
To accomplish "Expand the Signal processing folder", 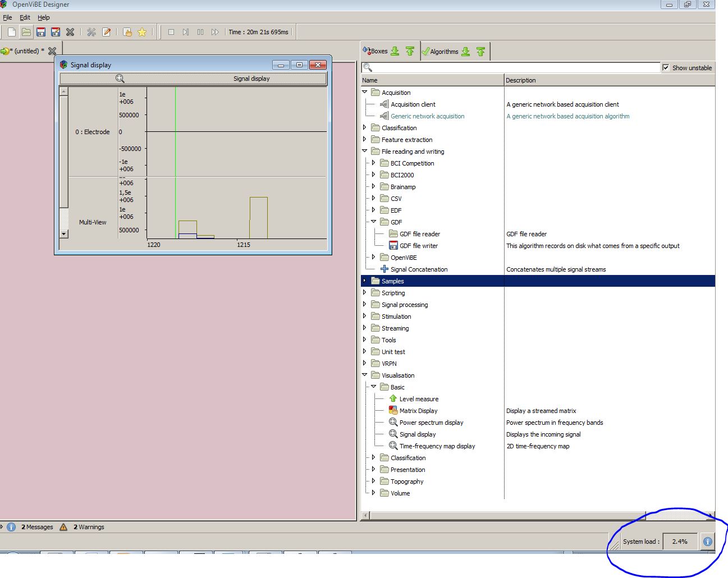I will pyautogui.click(x=365, y=304).
